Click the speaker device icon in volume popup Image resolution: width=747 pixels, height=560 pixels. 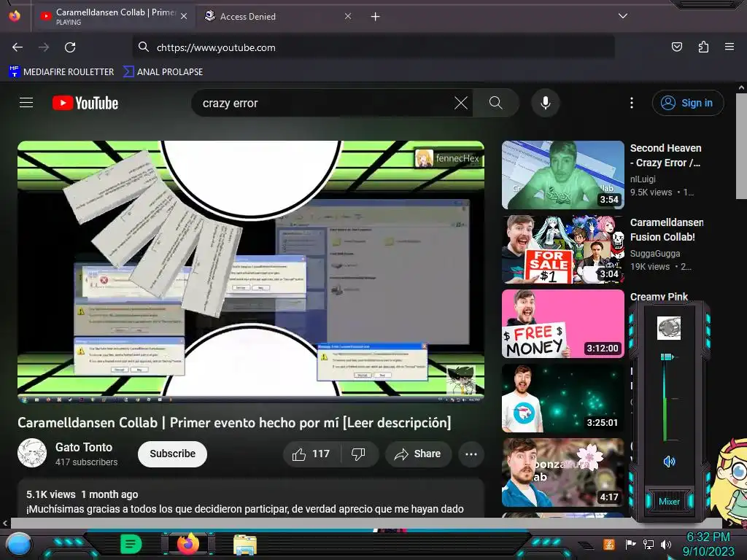point(669,328)
